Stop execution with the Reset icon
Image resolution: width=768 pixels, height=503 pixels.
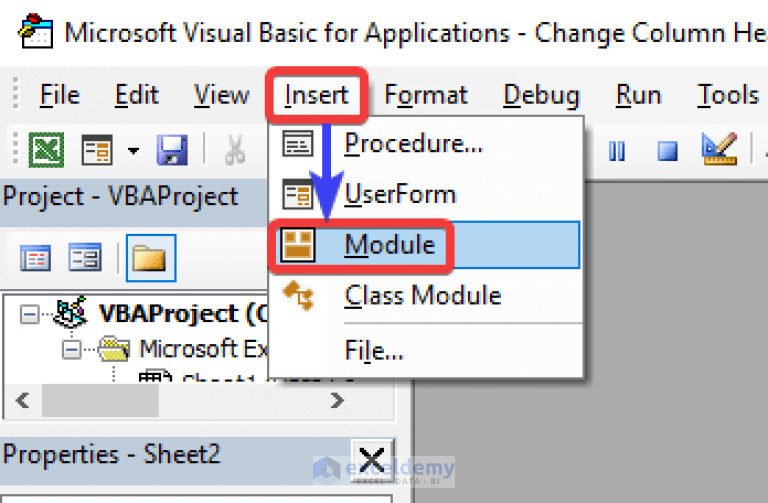[x=667, y=151]
